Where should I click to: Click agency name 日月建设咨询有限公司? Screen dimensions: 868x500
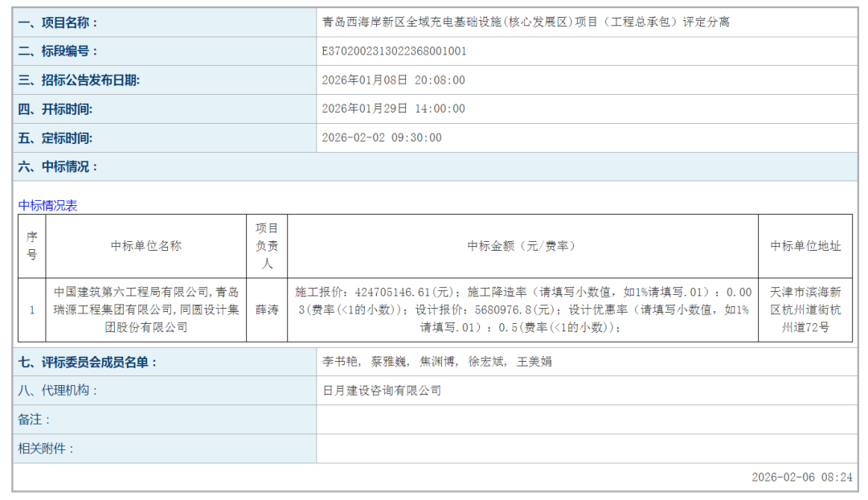pyautogui.click(x=382, y=391)
